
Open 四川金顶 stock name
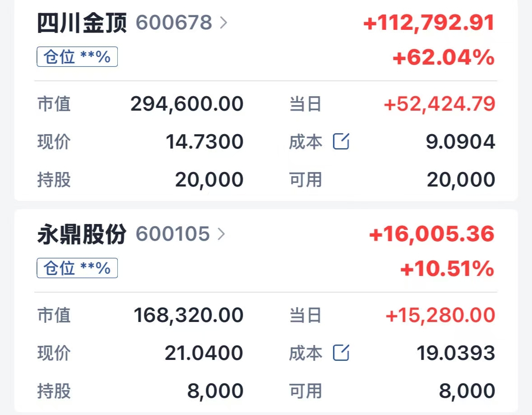[82, 23]
